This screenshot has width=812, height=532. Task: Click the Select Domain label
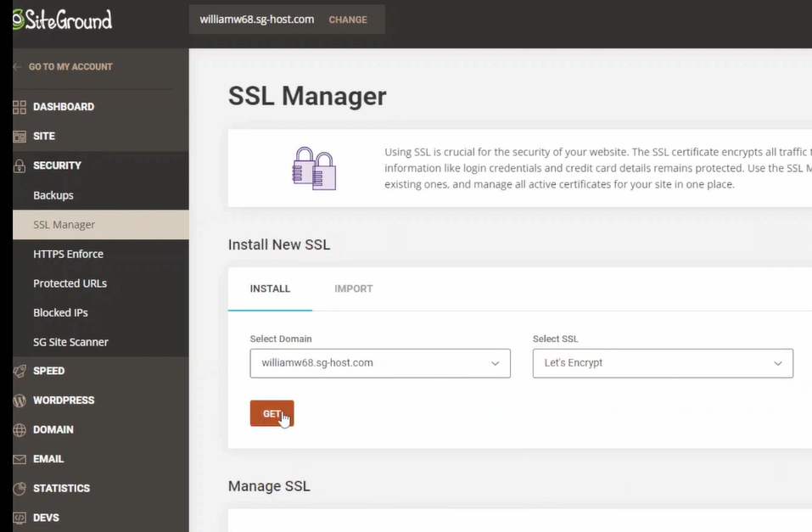pos(281,339)
